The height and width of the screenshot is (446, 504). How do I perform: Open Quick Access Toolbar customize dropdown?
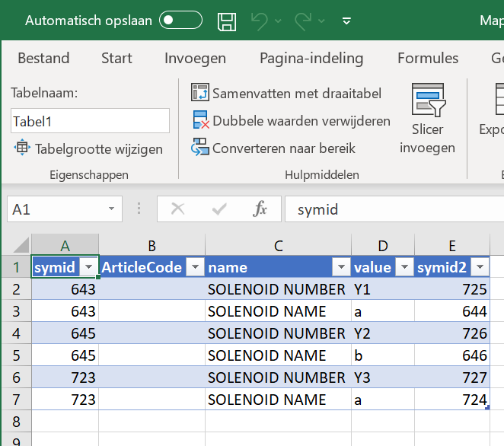pyautogui.click(x=346, y=21)
